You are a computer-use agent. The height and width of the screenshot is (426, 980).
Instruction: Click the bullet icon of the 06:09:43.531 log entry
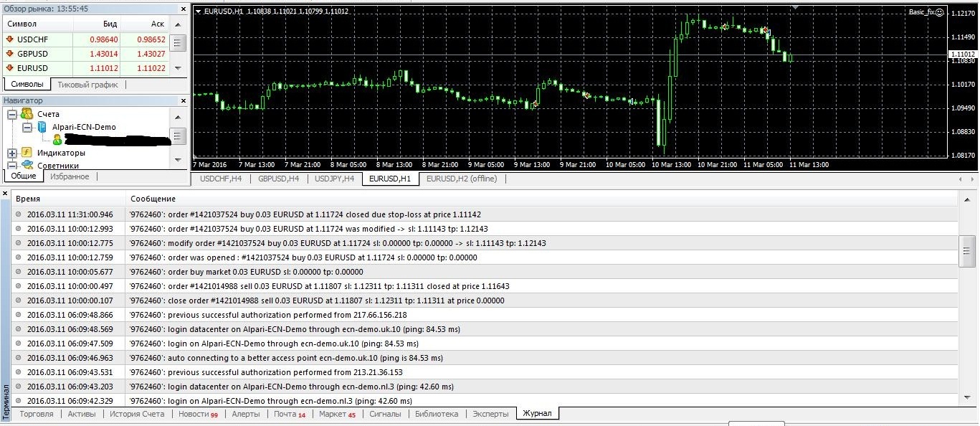[x=18, y=372]
